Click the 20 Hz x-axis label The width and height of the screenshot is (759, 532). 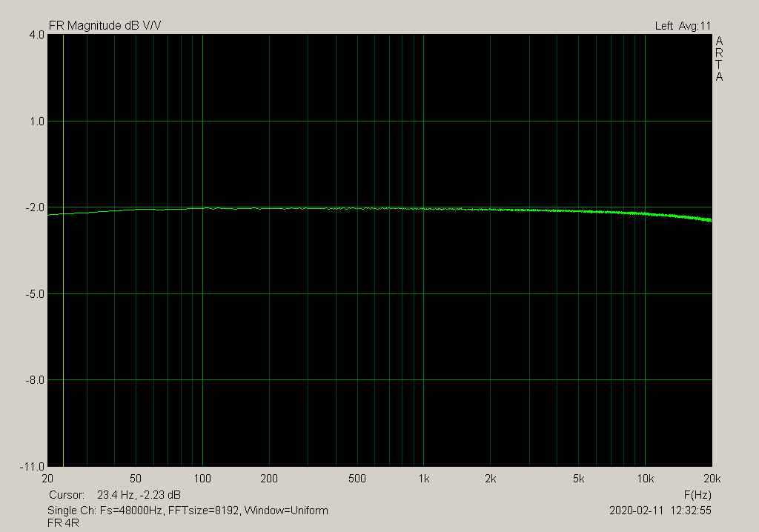click(x=47, y=479)
